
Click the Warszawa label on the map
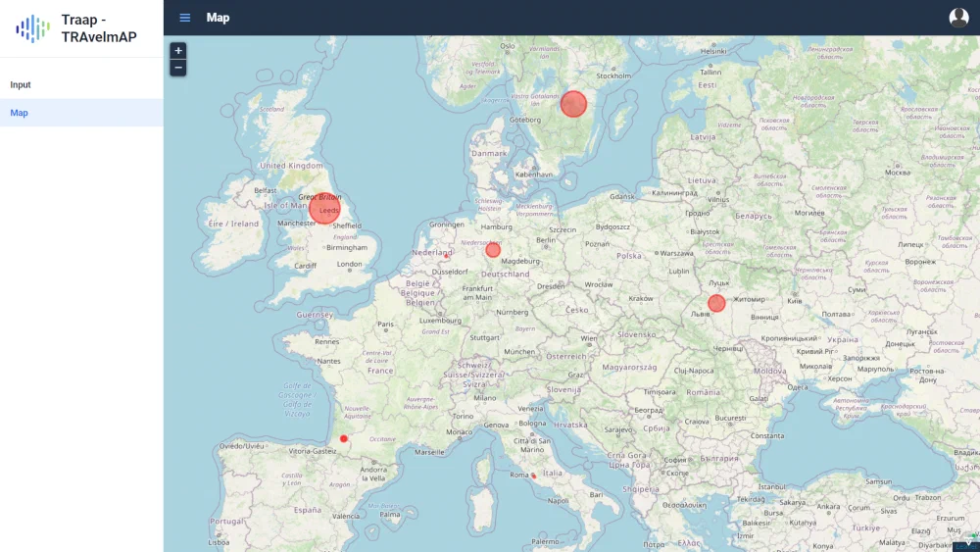pos(677,253)
